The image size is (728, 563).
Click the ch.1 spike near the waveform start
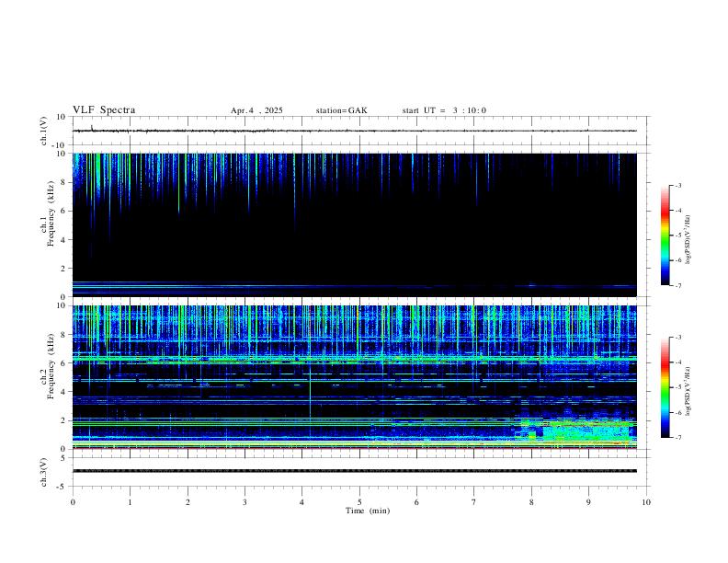point(92,127)
